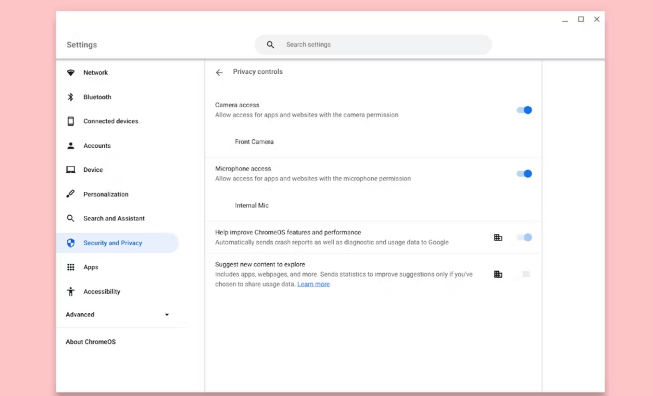Click the Device laptop icon
This screenshot has height=396, width=653.
tap(70, 170)
